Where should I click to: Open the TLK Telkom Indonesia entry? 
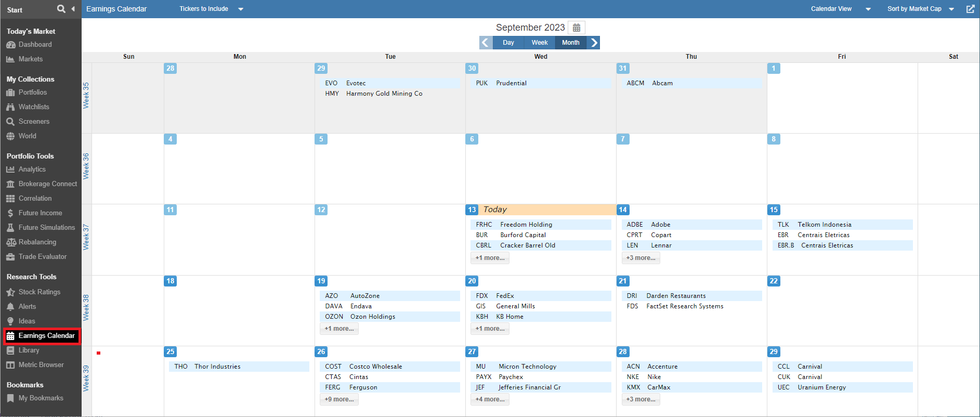842,225
